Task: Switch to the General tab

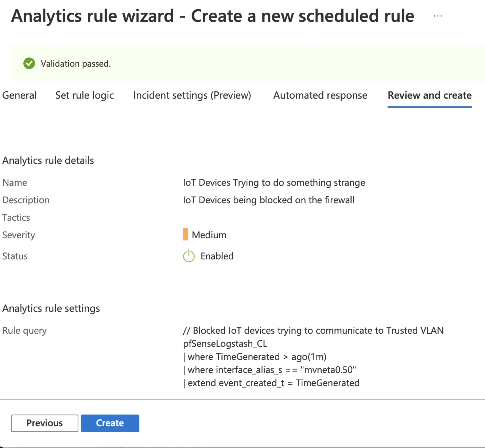Action: (19, 95)
